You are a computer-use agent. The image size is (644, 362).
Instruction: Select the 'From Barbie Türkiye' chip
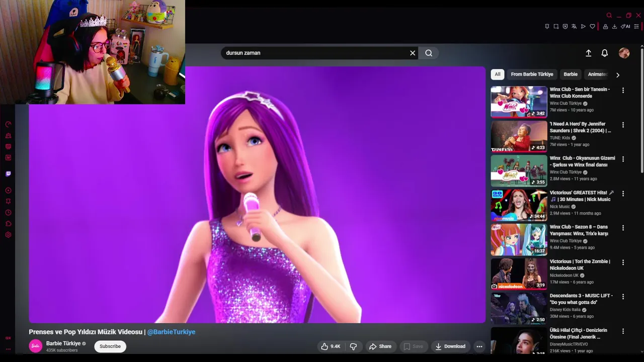pyautogui.click(x=532, y=74)
